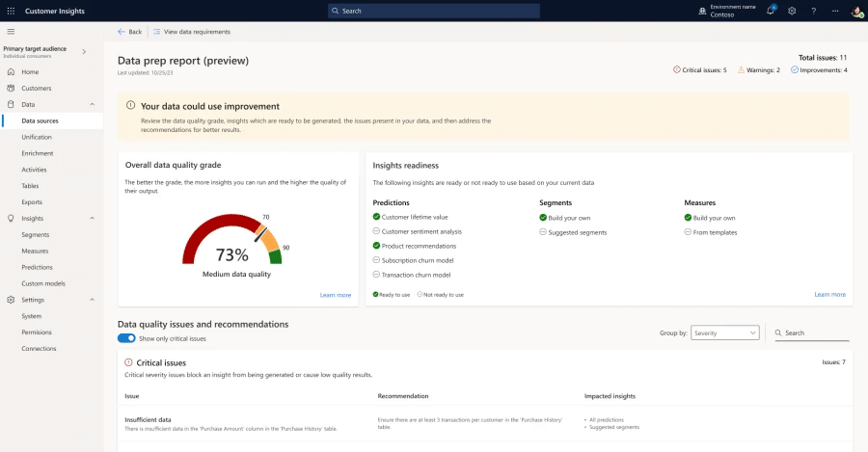Screen dimensions: 868x452
Task: Click the magnifier icon in issues search
Action: pos(778,332)
